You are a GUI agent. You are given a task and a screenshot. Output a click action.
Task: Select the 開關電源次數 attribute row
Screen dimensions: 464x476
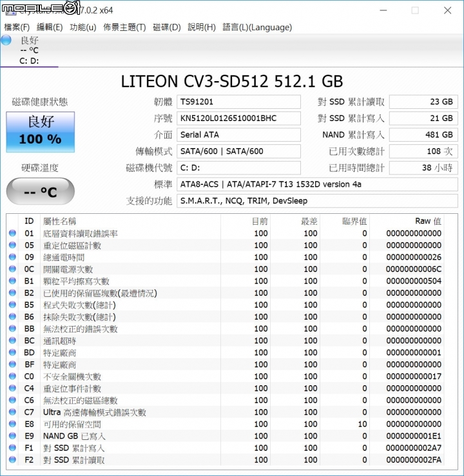[225, 269]
